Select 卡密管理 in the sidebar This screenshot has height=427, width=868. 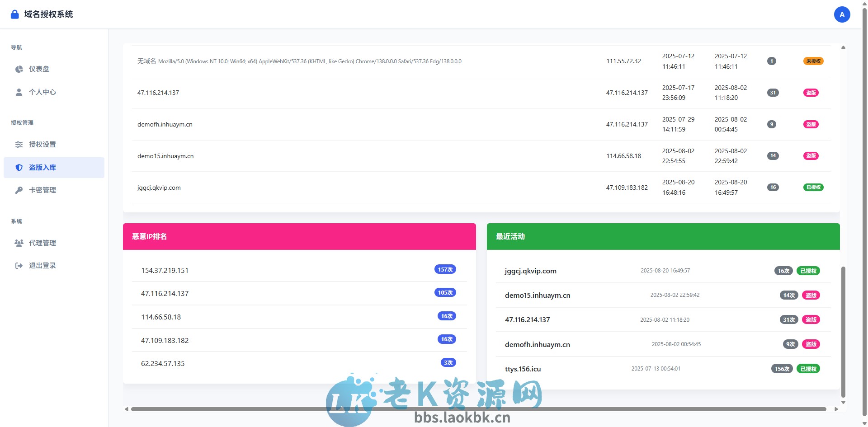(x=42, y=190)
